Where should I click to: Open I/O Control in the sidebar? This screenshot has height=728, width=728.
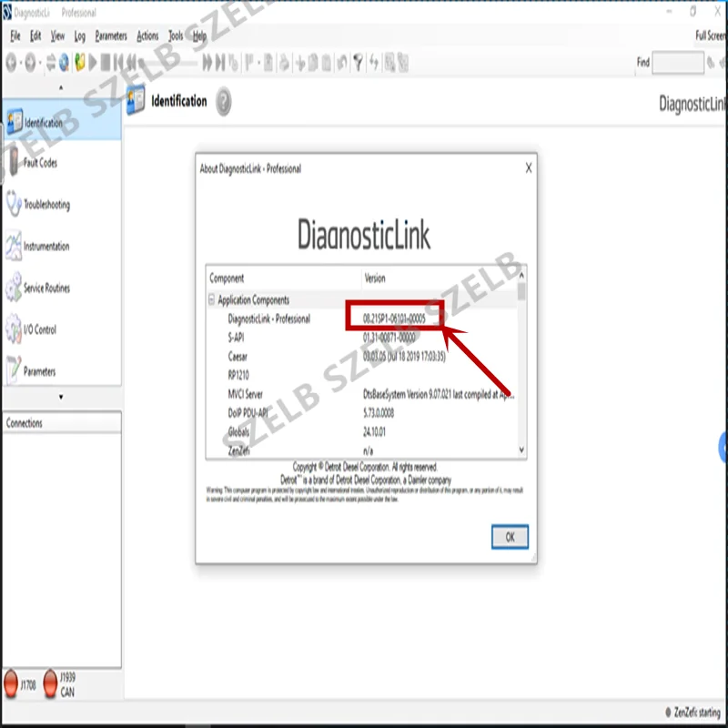pos(62,329)
